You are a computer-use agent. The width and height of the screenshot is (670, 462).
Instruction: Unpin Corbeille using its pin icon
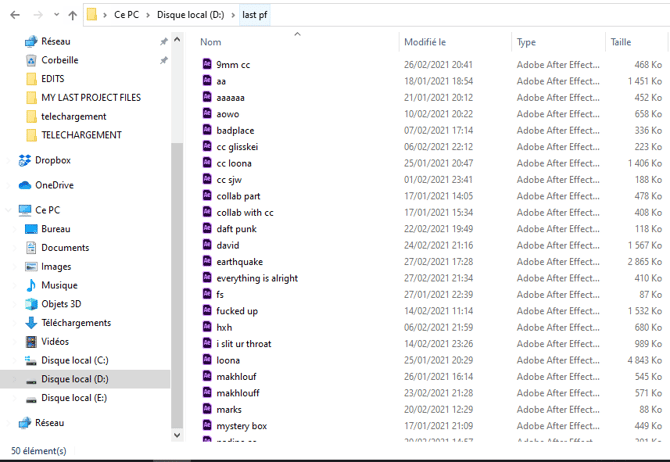click(164, 60)
